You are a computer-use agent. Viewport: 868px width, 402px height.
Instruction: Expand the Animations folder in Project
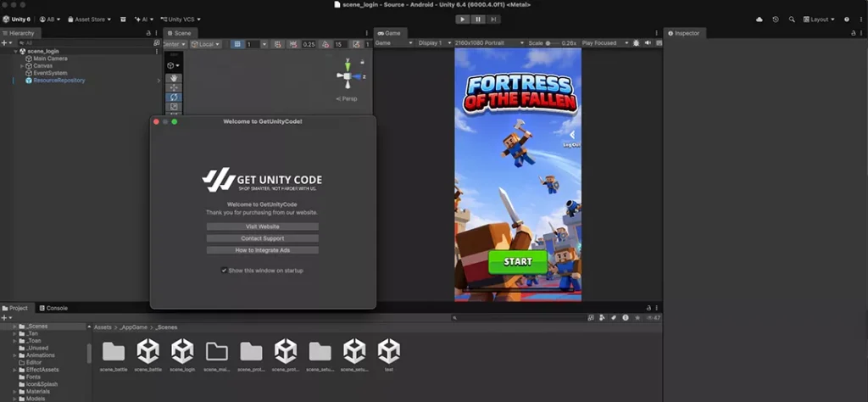coord(14,355)
